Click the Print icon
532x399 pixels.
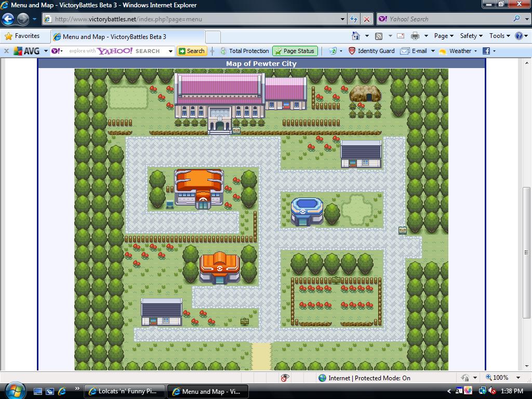tap(415, 36)
